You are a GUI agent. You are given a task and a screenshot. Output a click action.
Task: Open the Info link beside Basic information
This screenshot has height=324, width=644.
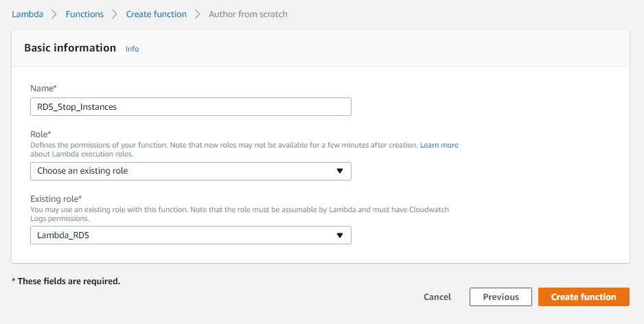click(132, 49)
